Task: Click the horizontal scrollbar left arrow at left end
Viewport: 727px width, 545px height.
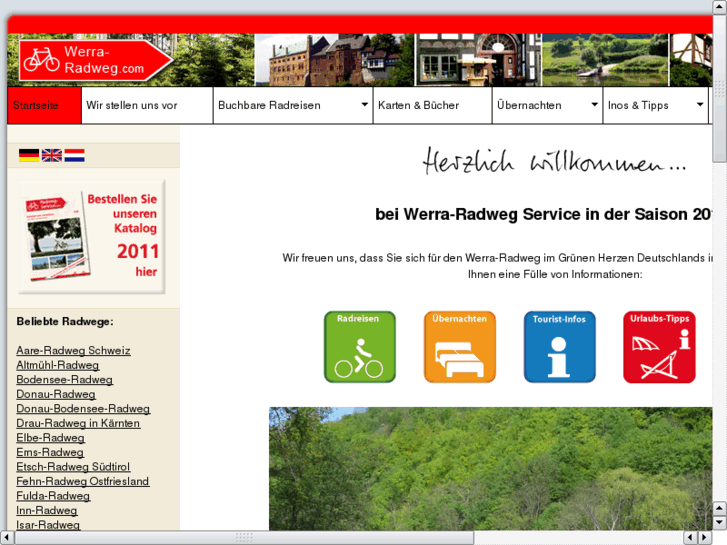Action: (x=6, y=538)
